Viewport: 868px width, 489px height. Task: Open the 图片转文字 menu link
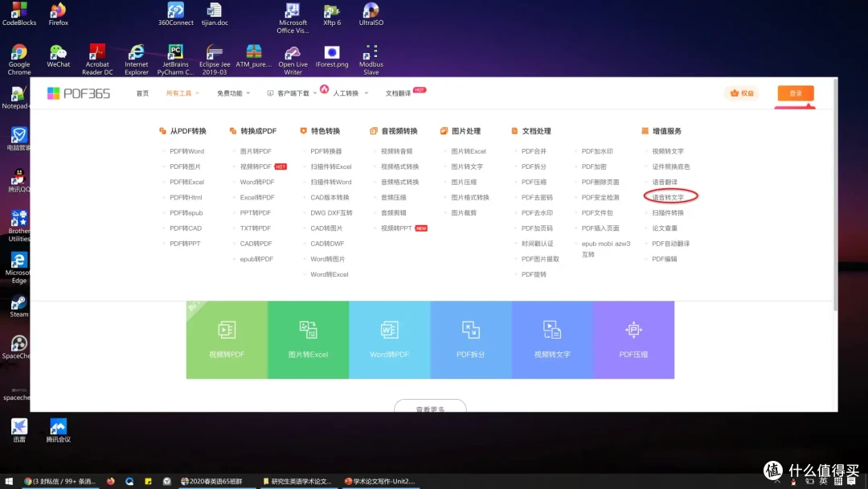coord(467,166)
